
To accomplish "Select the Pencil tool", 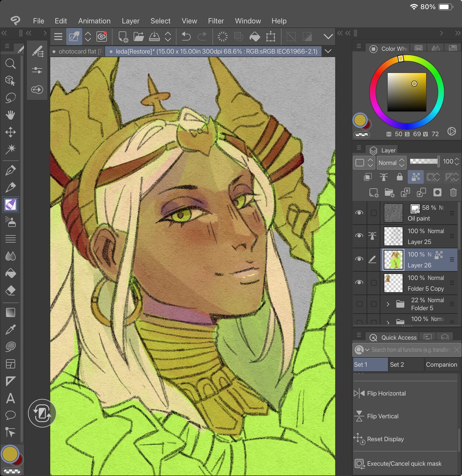I will pos(10,187).
